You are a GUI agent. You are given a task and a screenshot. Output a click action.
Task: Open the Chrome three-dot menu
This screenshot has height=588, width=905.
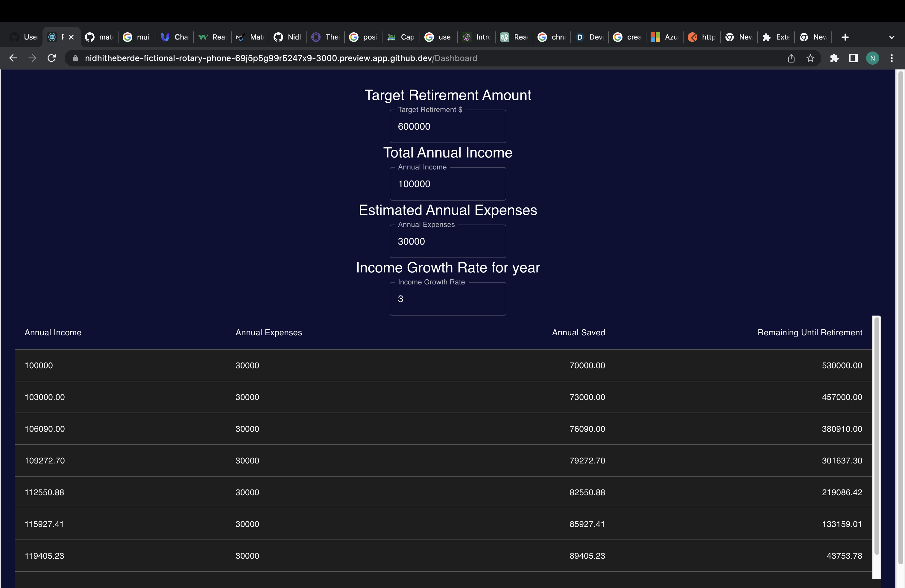click(x=892, y=58)
